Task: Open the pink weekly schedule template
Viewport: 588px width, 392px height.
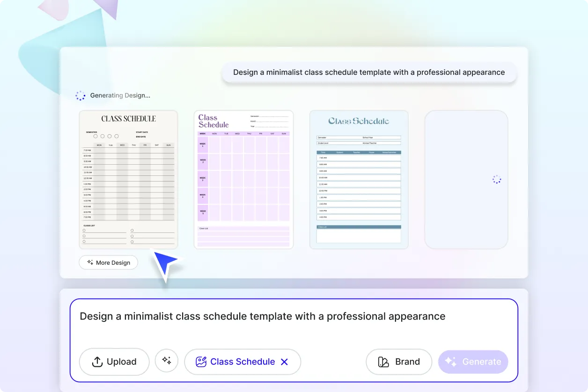Action: (x=243, y=179)
